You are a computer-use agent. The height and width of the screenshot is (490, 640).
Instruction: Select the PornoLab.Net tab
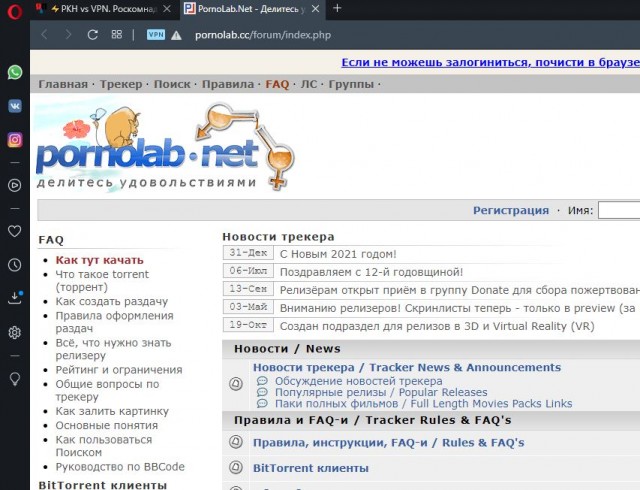[251, 9]
